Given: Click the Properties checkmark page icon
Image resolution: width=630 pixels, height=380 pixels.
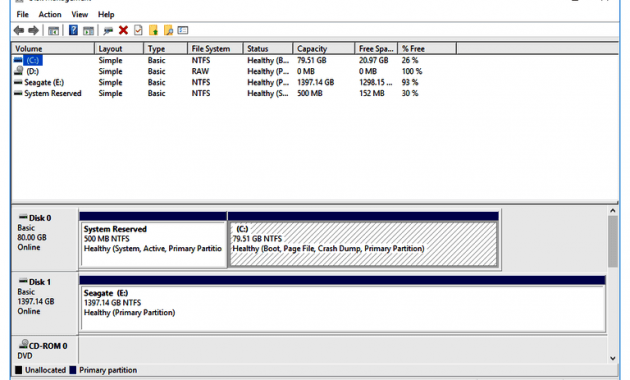Looking at the screenshot, I should pos(138,30).
